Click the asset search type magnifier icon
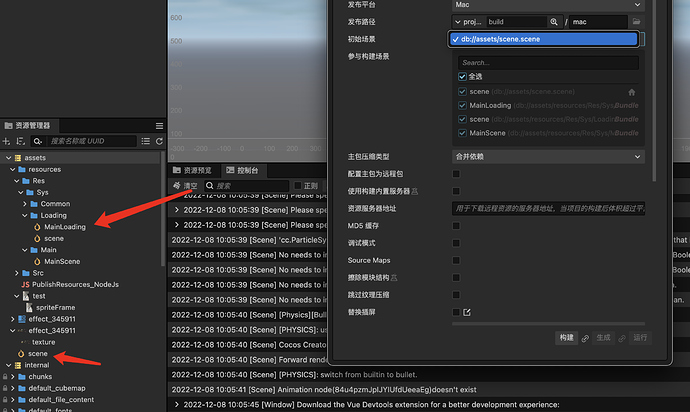The height and width of the screenshot is (412, 690). [38, 141]
